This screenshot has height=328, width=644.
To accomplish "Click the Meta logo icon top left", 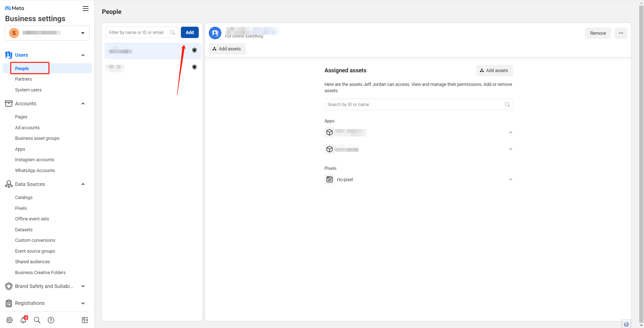I will click(x=8, y=8).
